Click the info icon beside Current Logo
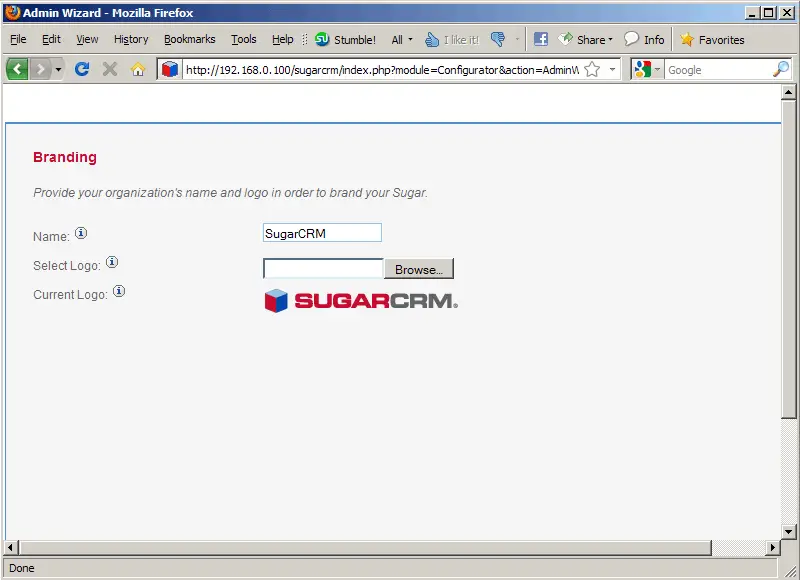The image size is (800, 580). click(119, 291)
